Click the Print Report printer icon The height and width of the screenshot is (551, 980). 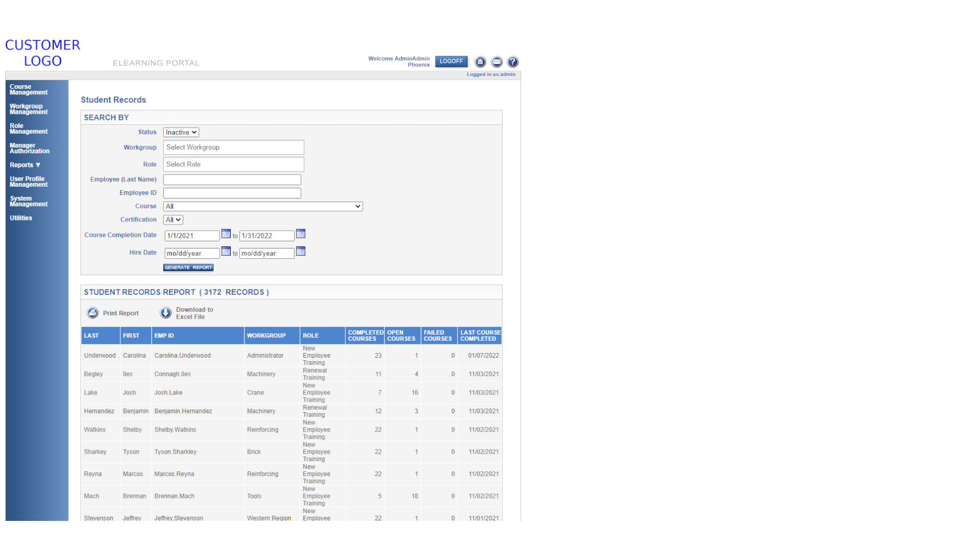92,313
